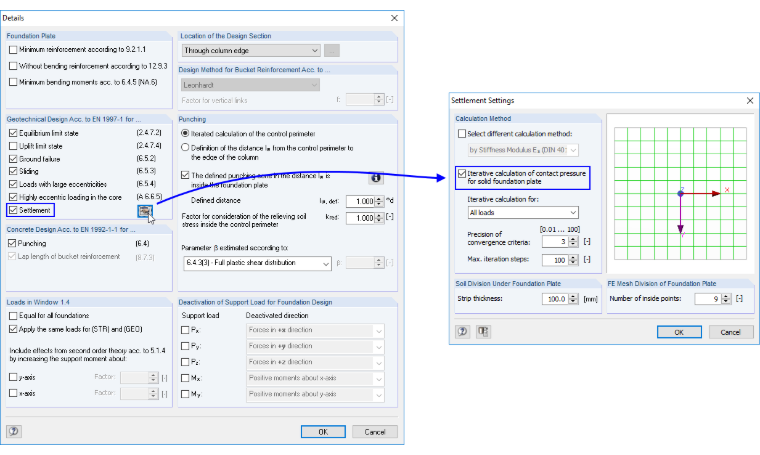Uncheck Loads with large eccentricities
The width and height of the screenshot is (760, 455).
pos(13,184)
